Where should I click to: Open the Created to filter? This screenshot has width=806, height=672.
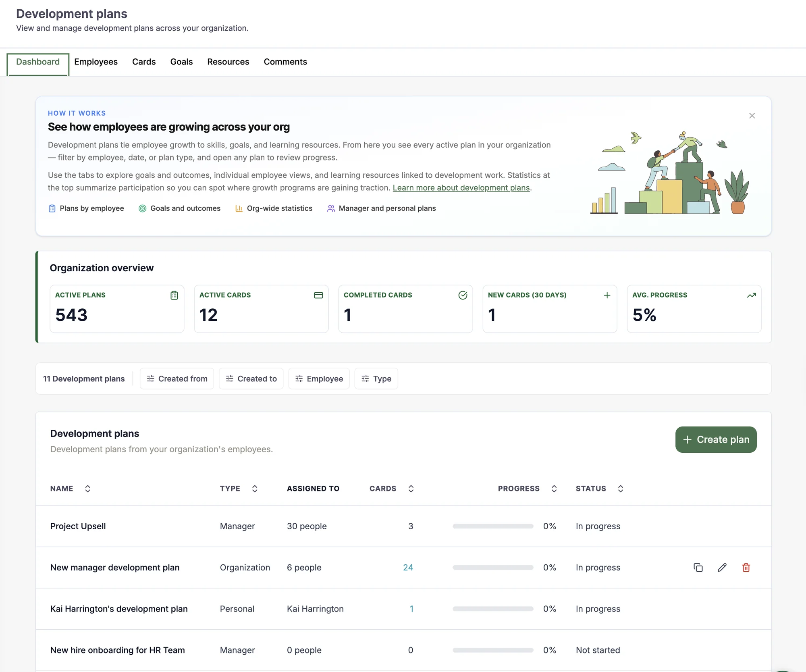251,379
